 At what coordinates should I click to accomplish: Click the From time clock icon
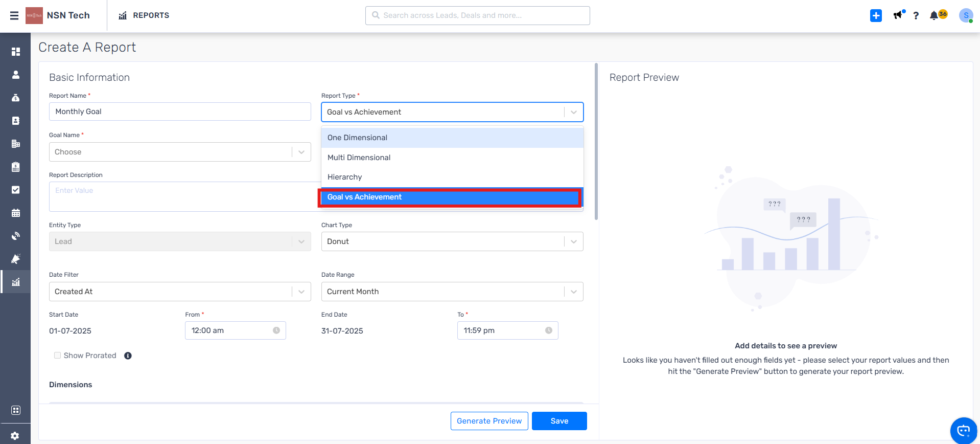pos(276,330)
